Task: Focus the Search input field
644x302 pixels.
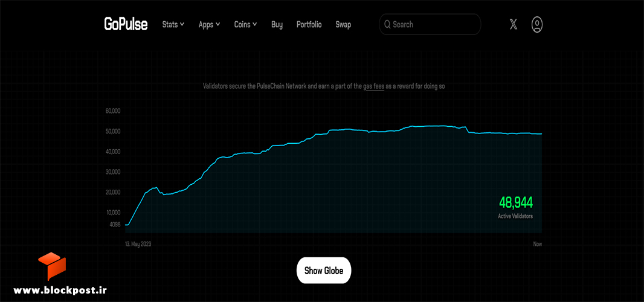Action: click(x=430, y=24)
